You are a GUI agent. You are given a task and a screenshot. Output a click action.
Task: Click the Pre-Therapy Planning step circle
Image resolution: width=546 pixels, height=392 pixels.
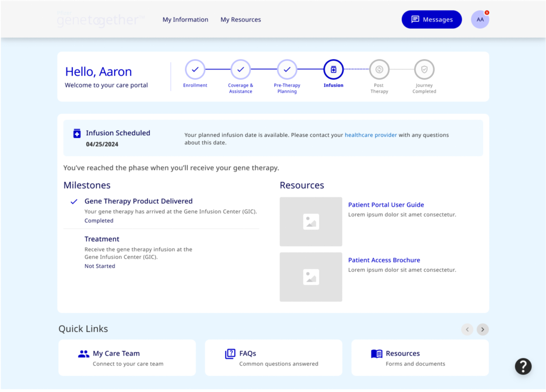(x=287, y=69)
